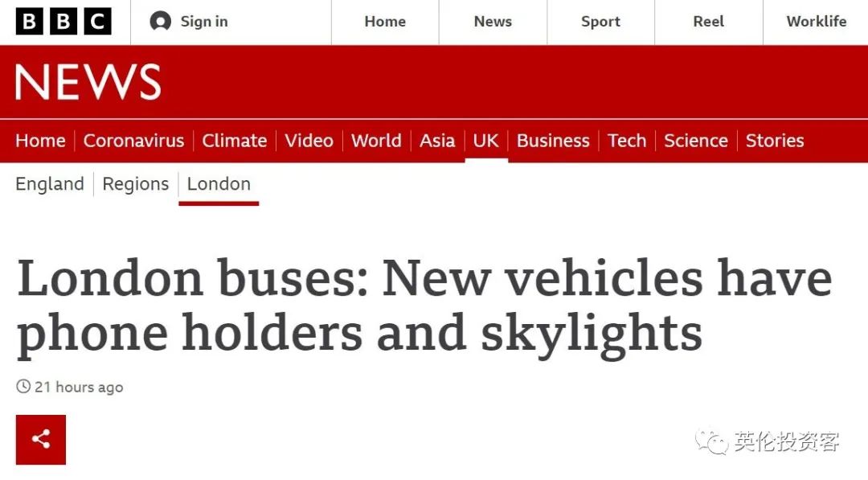This screenshot has height=480, width=868.
Task: Click the WeChat watermark icon
Action: (x=713, y=441)
